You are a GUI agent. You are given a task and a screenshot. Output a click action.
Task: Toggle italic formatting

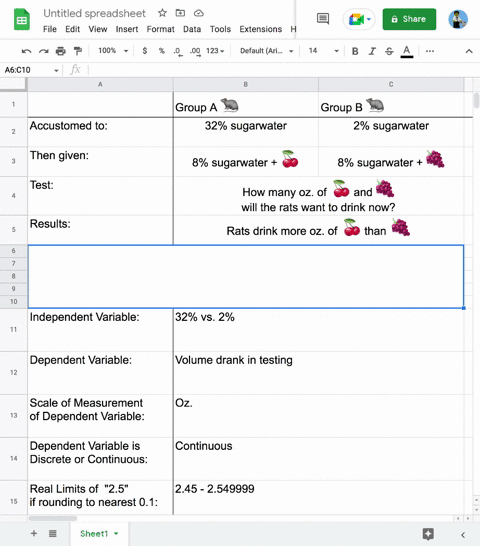[372, 51]
